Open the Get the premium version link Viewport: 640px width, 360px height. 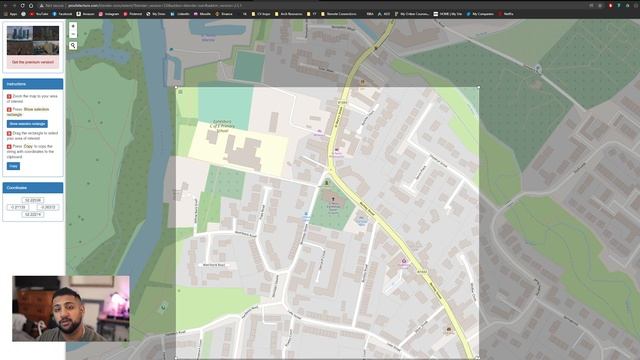tap(33, 62)
